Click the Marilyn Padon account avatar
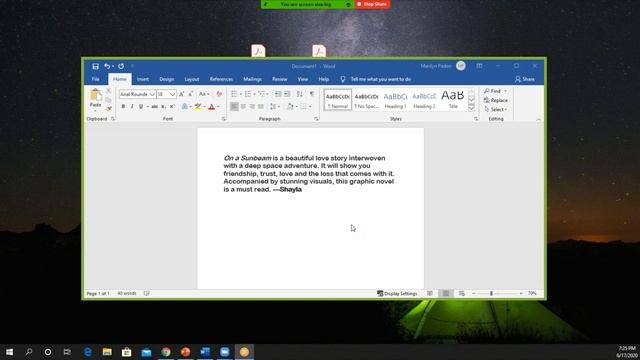Image resolution: width=640 pixels, height=360 pixels. 461,66
